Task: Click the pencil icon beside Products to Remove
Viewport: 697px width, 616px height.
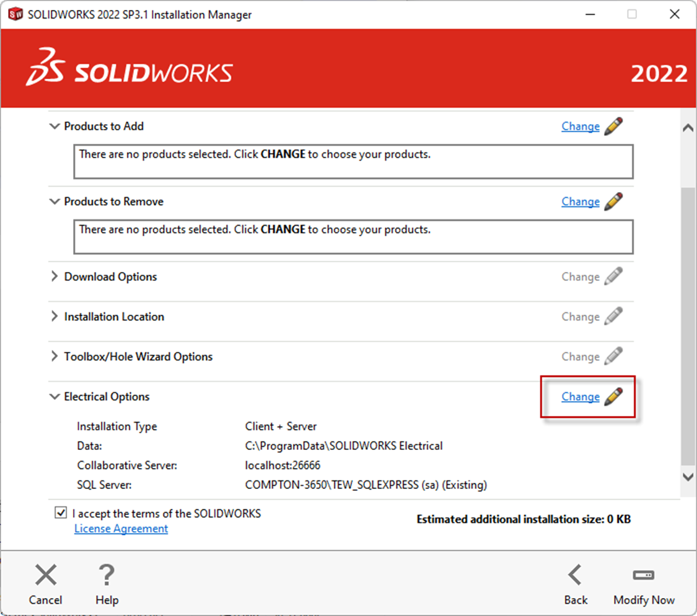Action: [x=614, y=201]
